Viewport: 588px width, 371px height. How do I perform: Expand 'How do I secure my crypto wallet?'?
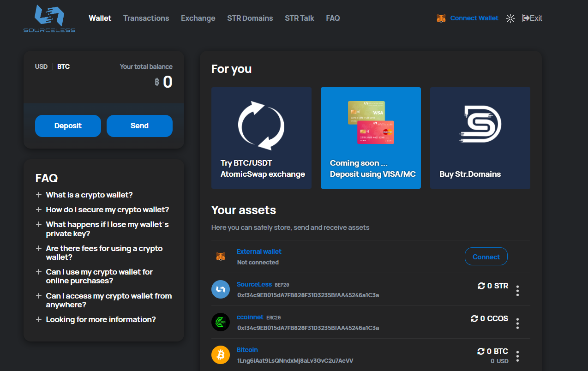coord(102,209)
